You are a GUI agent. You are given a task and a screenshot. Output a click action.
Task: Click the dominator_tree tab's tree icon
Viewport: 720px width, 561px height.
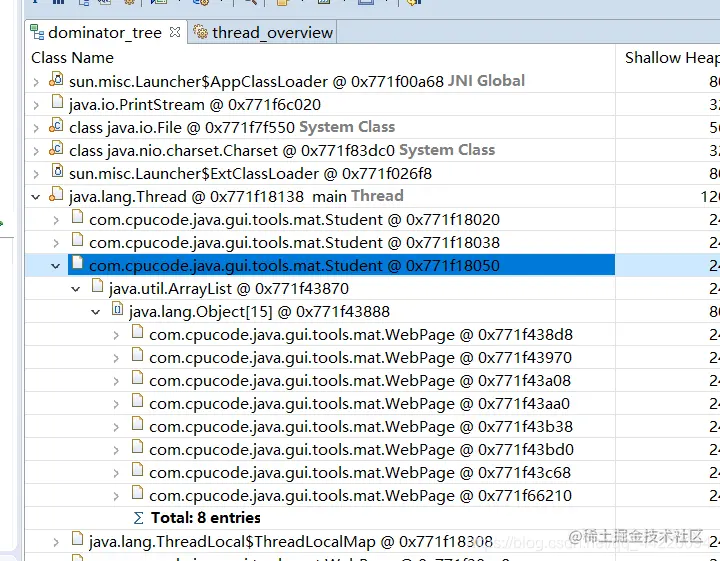coord(37,33)
